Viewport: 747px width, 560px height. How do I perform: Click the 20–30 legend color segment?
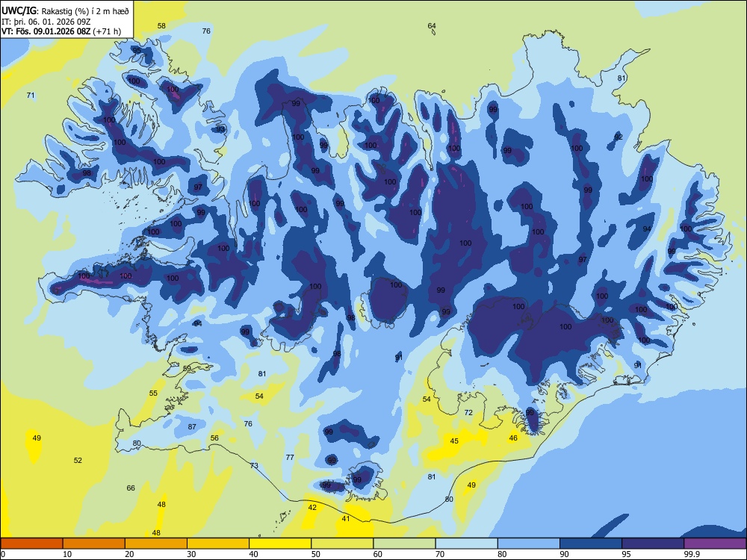tap(156, 544)
